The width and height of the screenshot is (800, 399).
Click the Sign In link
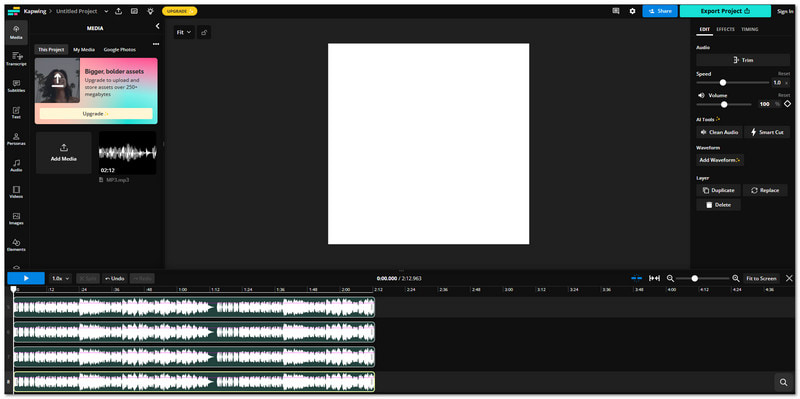point(785,11)
